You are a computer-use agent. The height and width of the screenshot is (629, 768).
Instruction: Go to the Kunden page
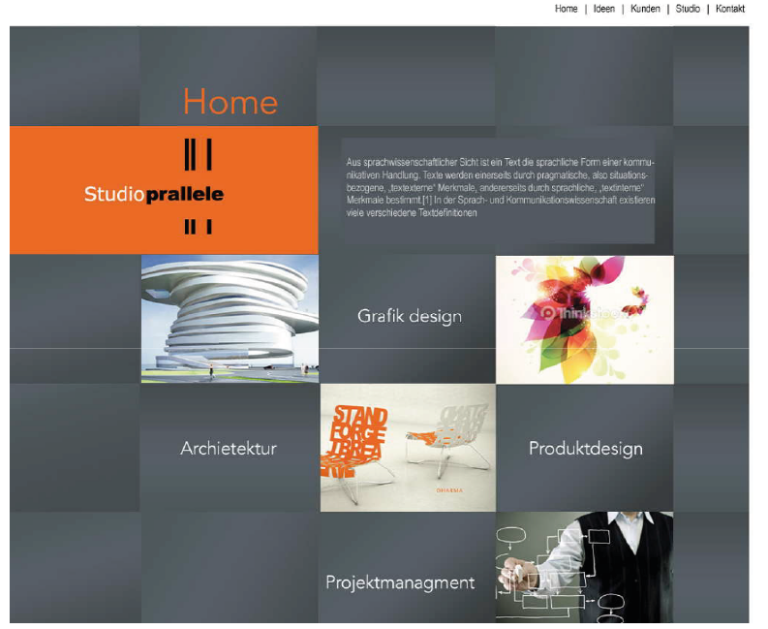click(645, 9)
